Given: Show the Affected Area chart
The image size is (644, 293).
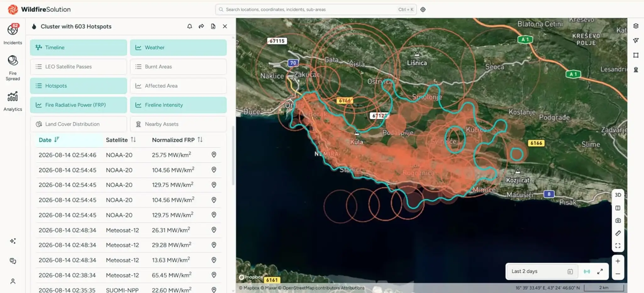Looking at the screenshot, I should (x=178, y=86).
